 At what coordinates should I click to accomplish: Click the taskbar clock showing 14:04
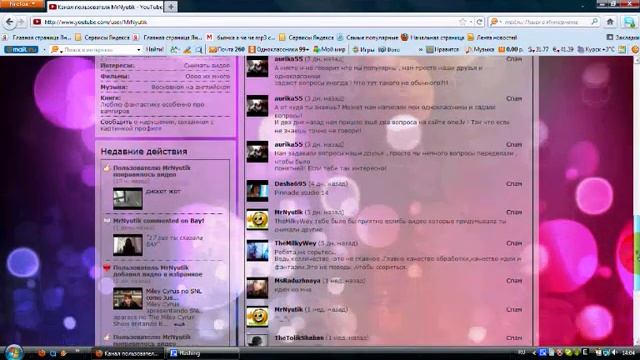tap(628, 352)
